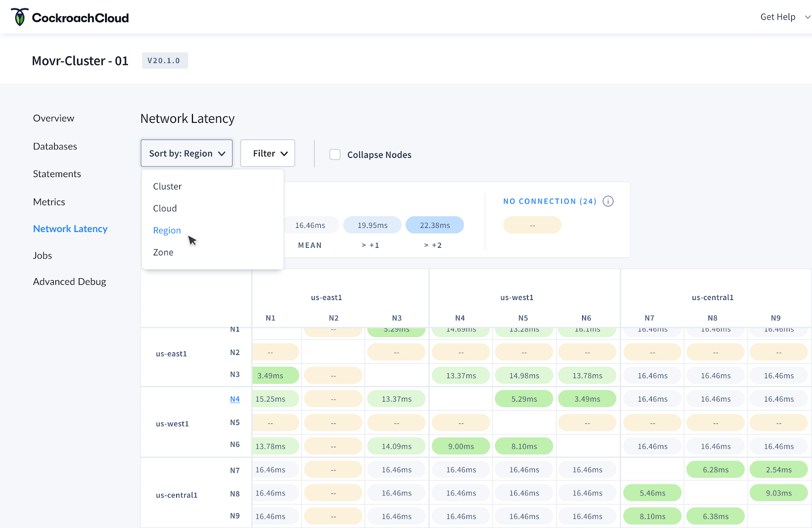Click the us-central1 column header
Viewport: 812px width, 528px height.
tap(713, 298)
